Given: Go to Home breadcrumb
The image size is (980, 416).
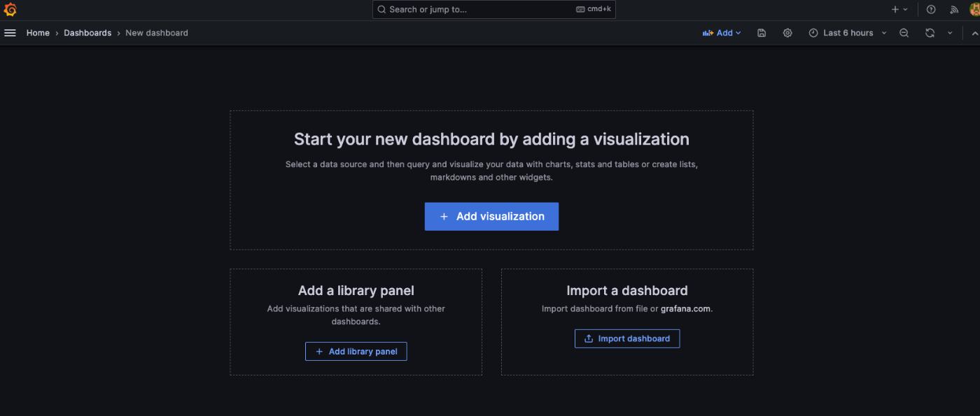Looking at the screenshot, I should click(x=38, y=33).
